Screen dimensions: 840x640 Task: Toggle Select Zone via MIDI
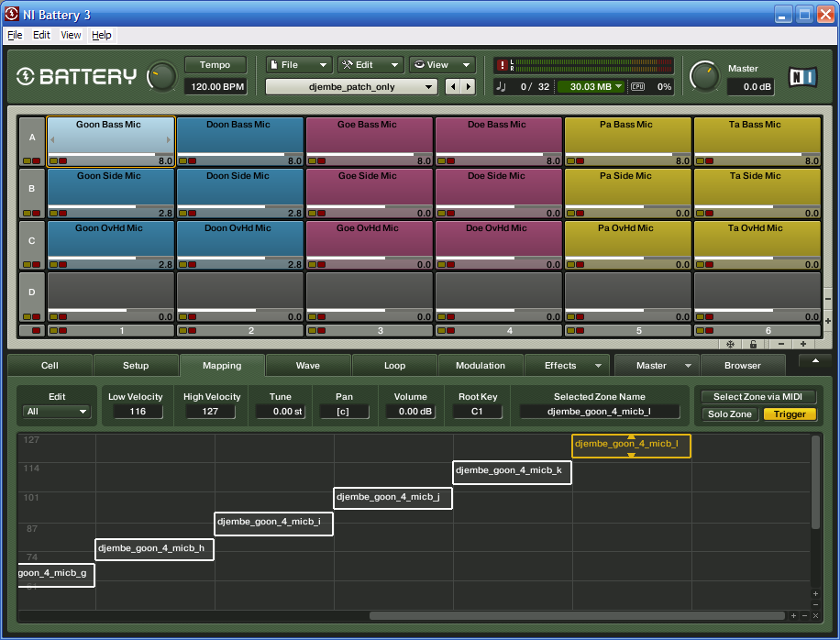coord(757,397)
